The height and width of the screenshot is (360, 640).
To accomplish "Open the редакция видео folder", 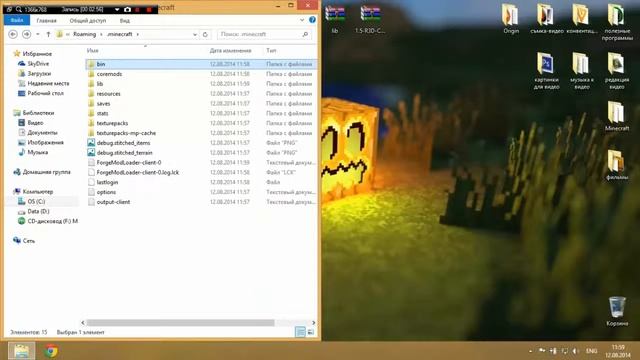I will (617, 71).
